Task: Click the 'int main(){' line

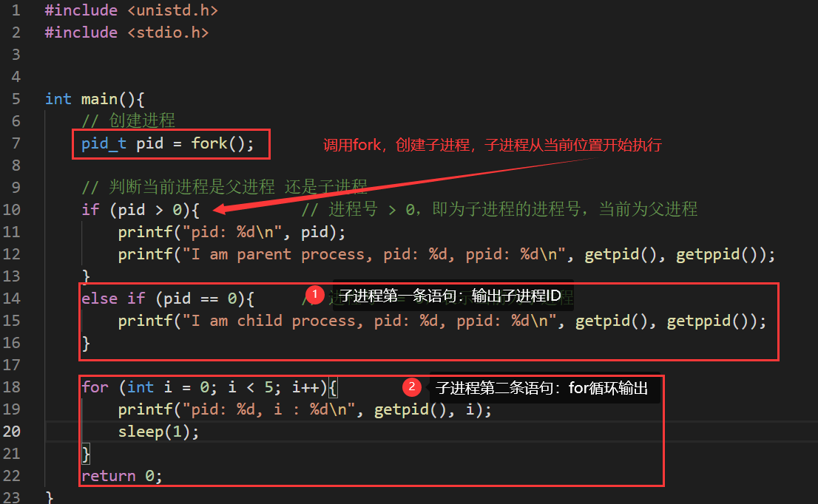Action: click(x=95, y=99)
